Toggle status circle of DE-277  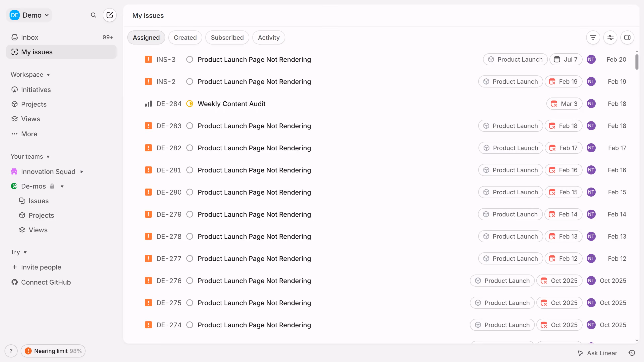point(190,259)
